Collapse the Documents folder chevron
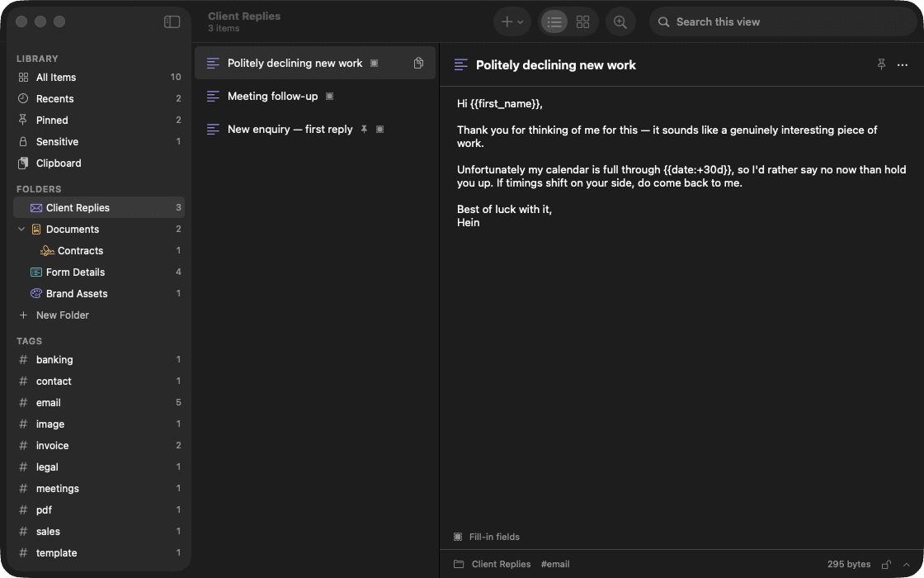924x578 pixels. (21, 229)
